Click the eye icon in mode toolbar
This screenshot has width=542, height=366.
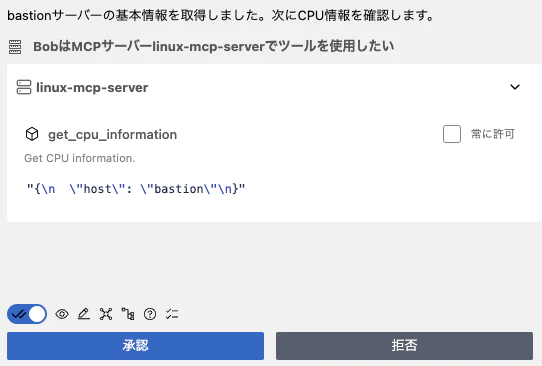click(62, 314)
